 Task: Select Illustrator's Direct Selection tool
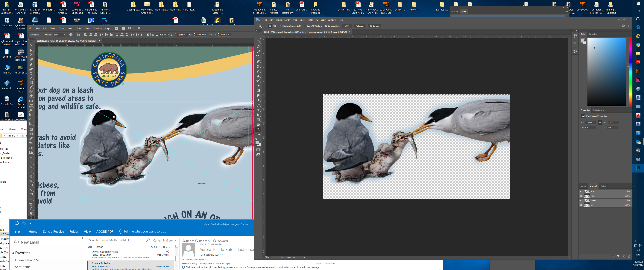(x=31, y=50)
